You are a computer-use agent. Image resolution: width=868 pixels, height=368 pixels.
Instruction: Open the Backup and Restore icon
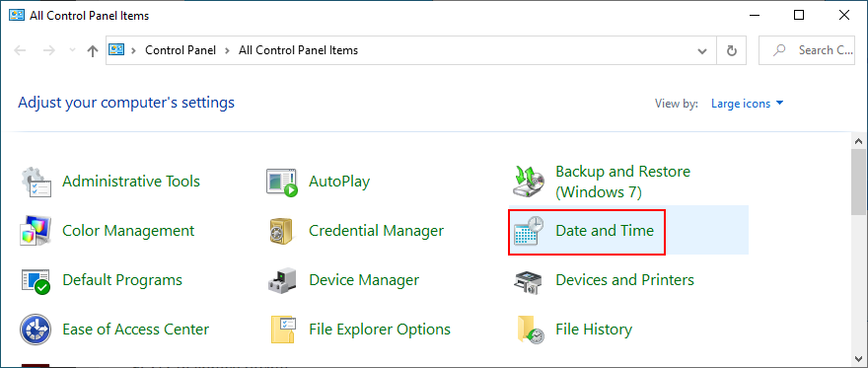point(530,182)
